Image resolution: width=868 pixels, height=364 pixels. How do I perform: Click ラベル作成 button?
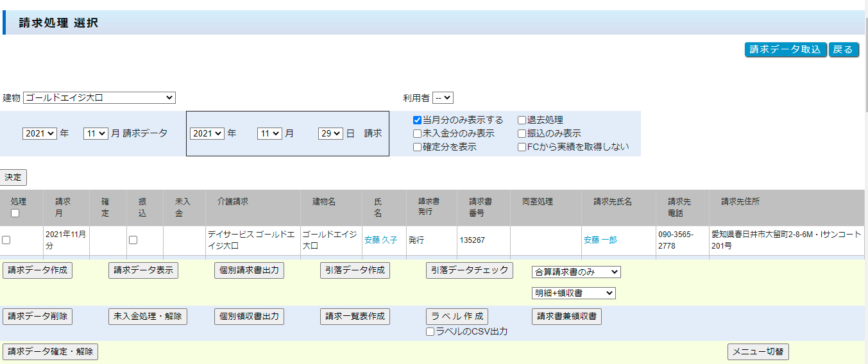pyautogui.click(x=457, y=317)
